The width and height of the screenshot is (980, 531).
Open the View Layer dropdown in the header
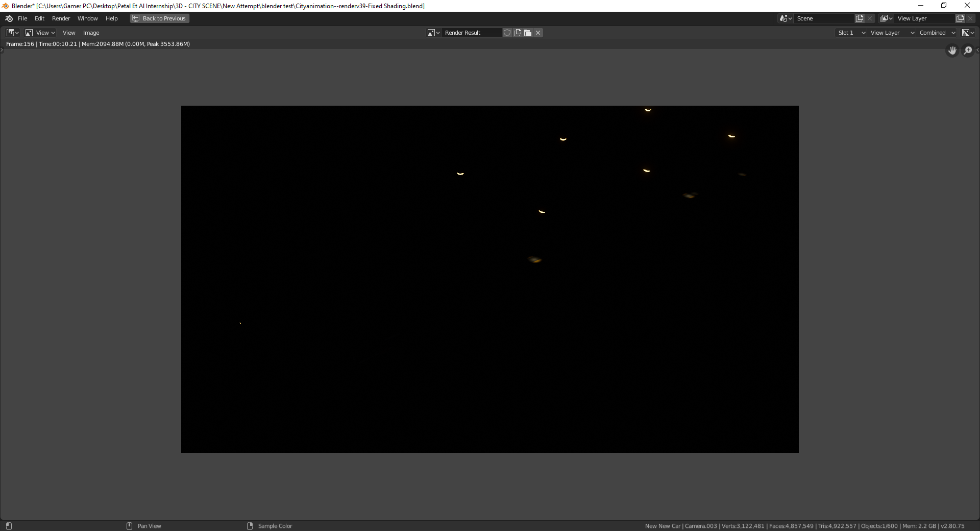(892, 32)
